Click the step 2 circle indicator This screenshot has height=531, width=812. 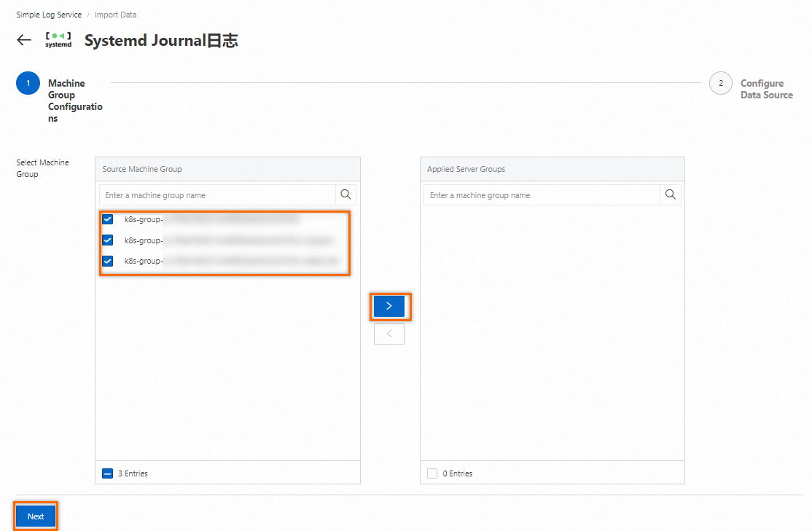[720, 83]
